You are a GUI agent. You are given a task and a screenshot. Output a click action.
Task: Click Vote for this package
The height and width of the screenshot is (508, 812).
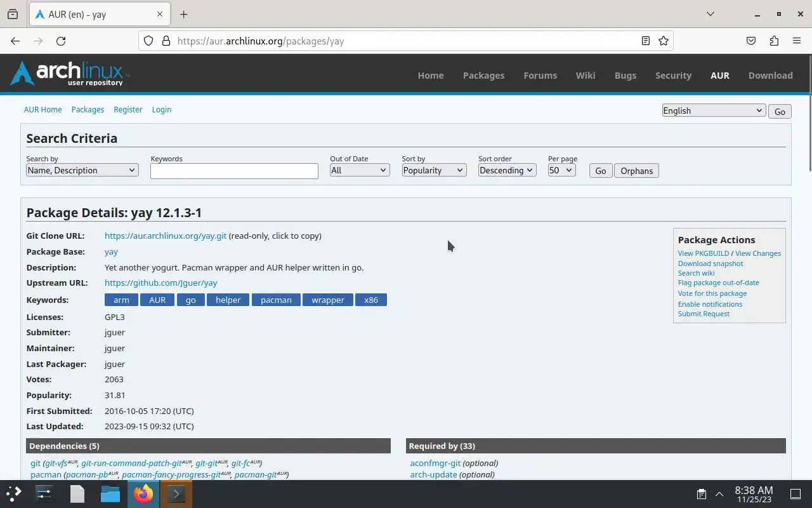[x=712, y=293]
